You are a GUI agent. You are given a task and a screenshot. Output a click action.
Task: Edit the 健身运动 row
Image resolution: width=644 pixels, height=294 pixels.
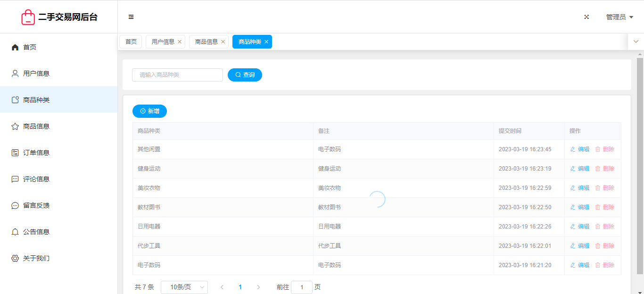coord(580,169)
